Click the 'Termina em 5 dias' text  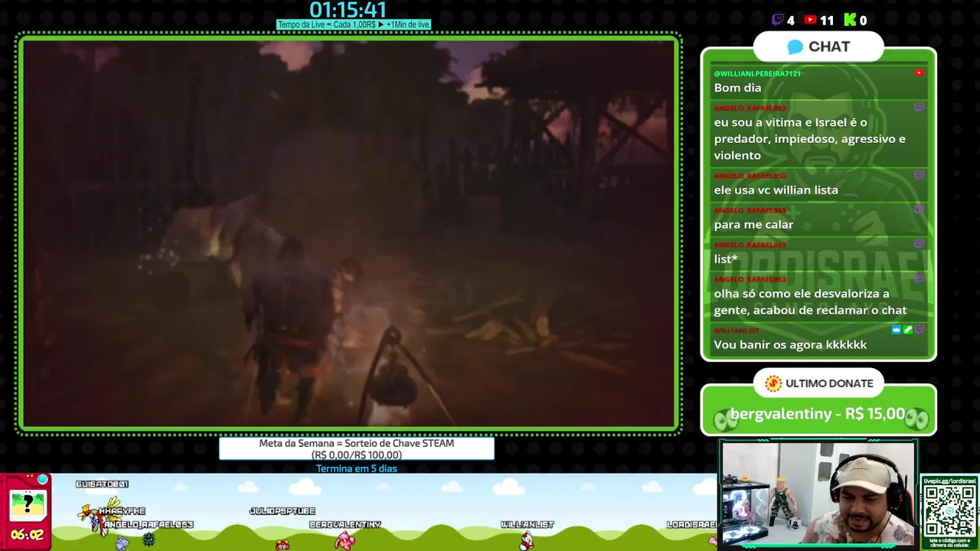pyautogui.click(x=357, y=468)
